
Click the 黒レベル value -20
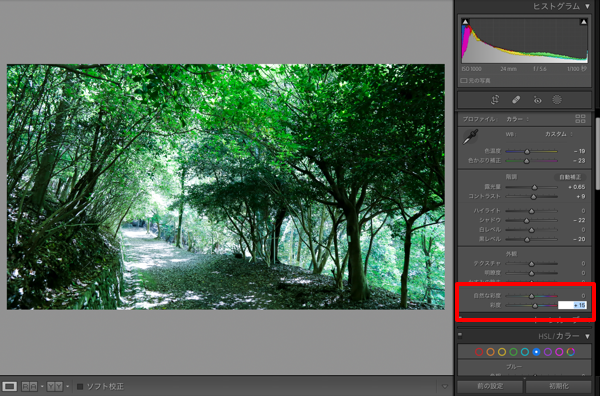[x=579, y=239]
